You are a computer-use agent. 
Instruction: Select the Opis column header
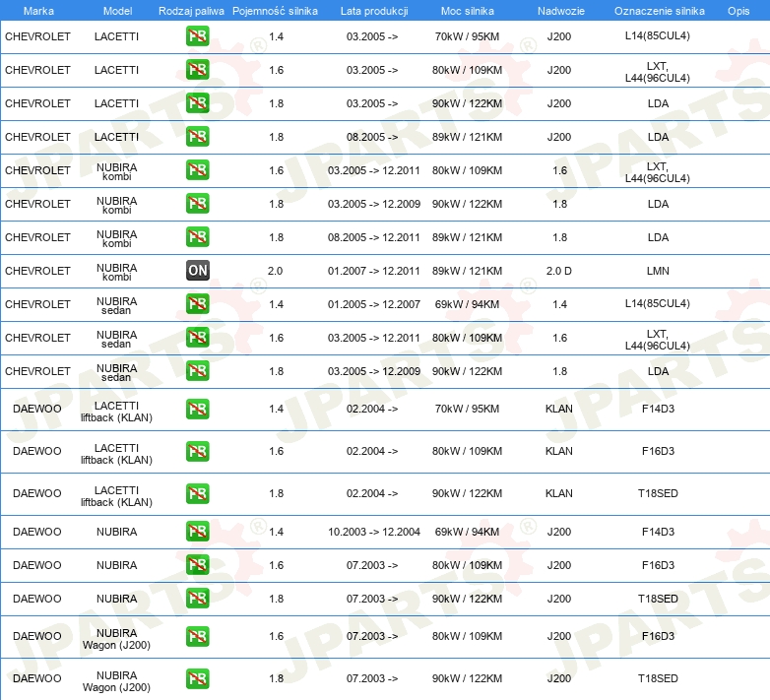[738, 11]
